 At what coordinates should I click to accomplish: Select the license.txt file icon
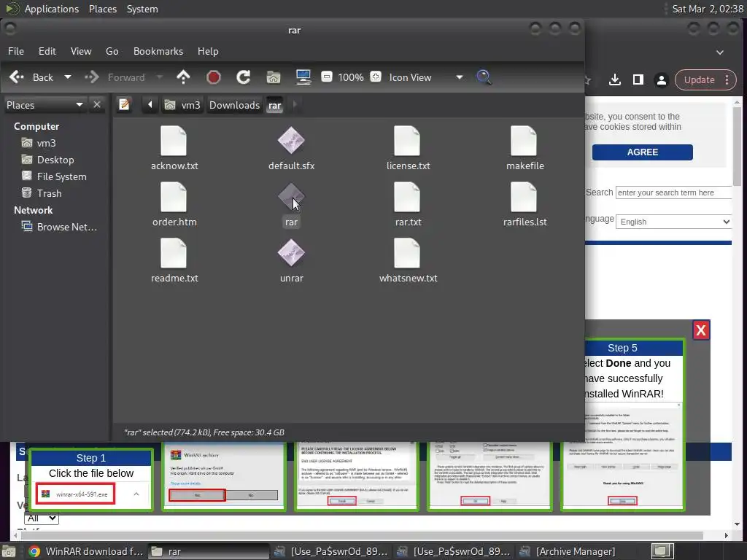click(407, 141)
